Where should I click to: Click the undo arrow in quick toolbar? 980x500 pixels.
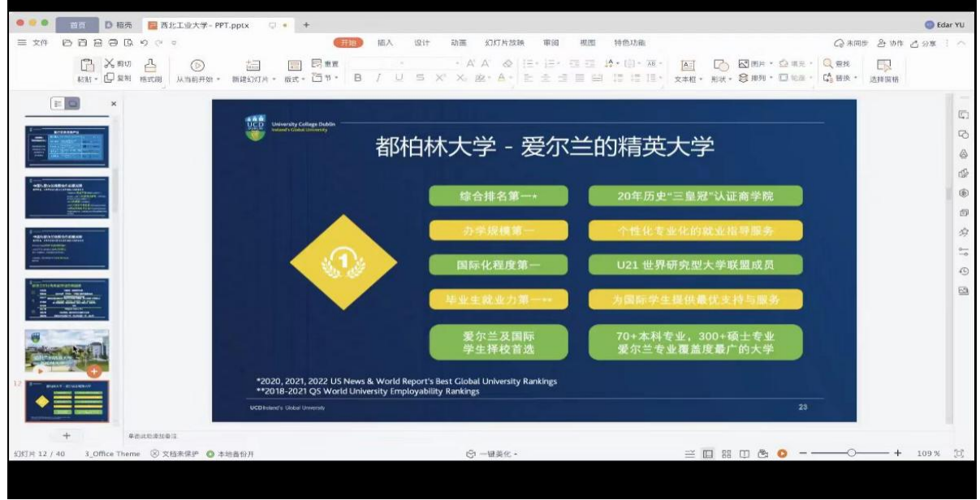[x=144, y=43]
